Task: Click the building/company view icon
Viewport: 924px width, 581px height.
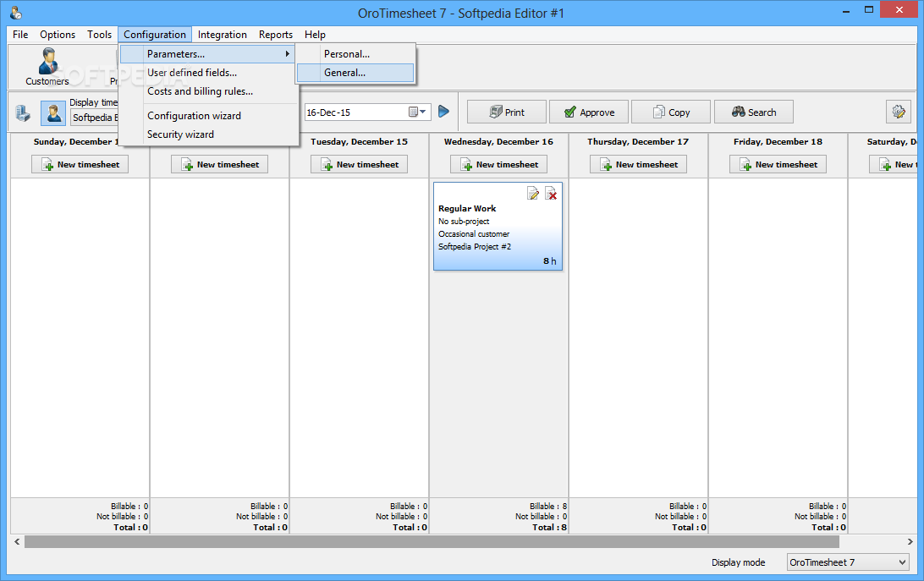Action: [23, 112]
